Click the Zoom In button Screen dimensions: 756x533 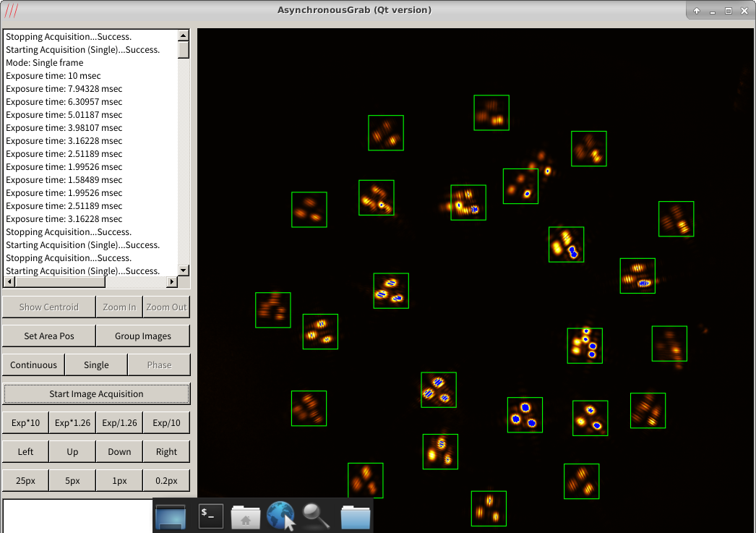(x=119, y=307)
